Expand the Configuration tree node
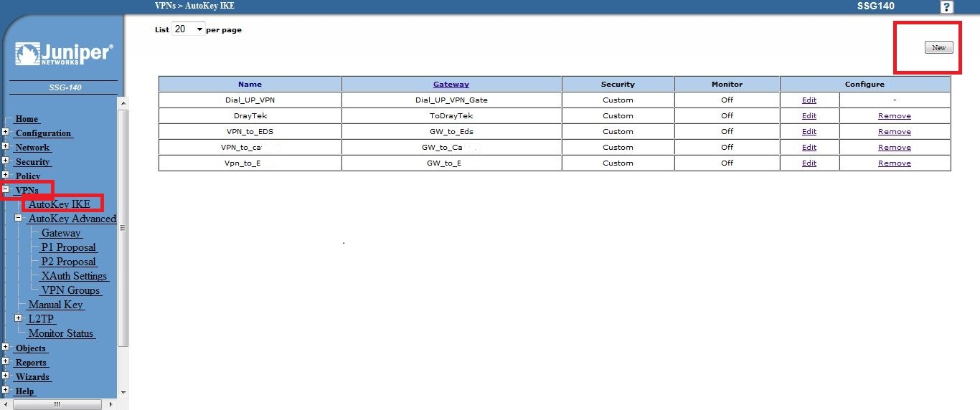The height and width of the screenshot is (410, 980). pyautogui.click(x=6, y=133)
